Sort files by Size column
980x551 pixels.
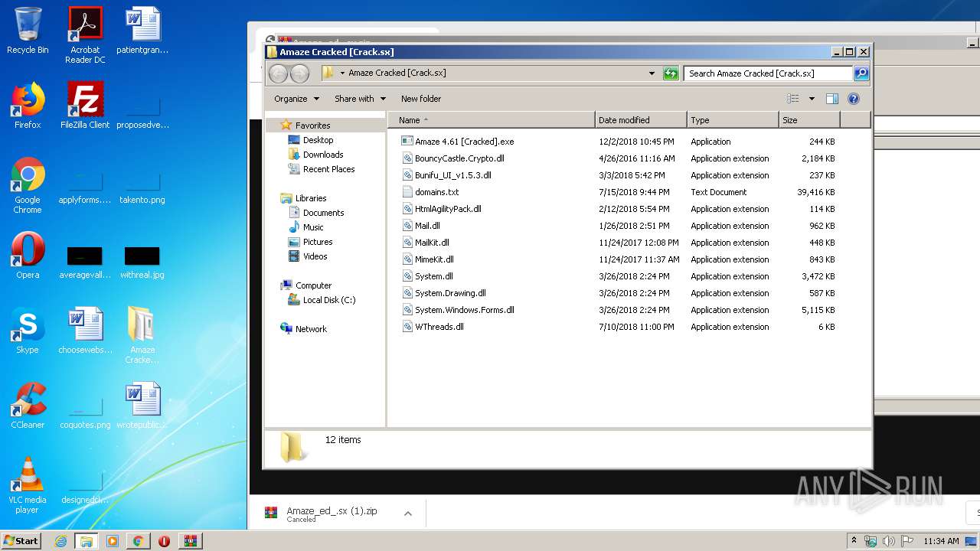point(808,120)
